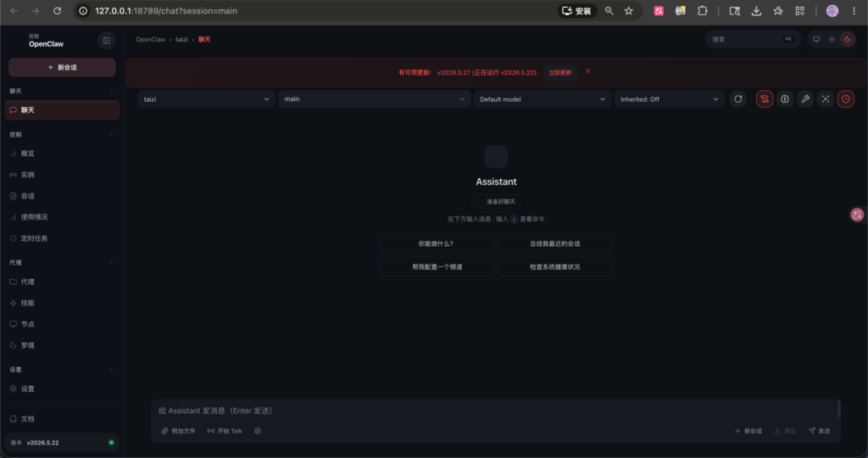Screen dimensions: 868x458
Task: Switch to dark theme moon icon
Action: tap(848, 39)
